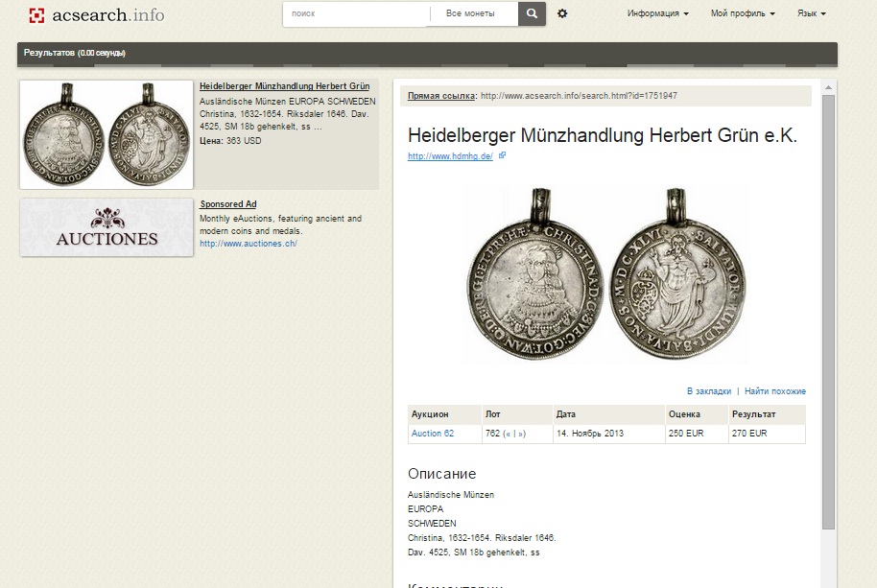This screenshot has width=877, height=588.
Task: Open Heidelberger Münzhandlung Herbert Grün result title
Action: pyautogui.click(x=284, y=86)
